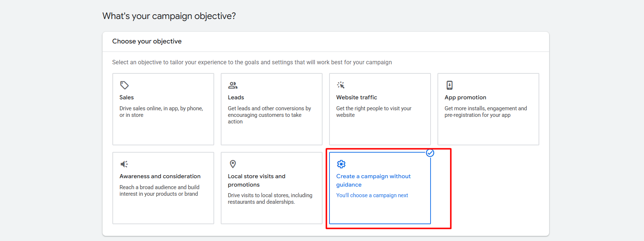Click the blue checkmark on selected objective
644x241 pixels.
430,153
